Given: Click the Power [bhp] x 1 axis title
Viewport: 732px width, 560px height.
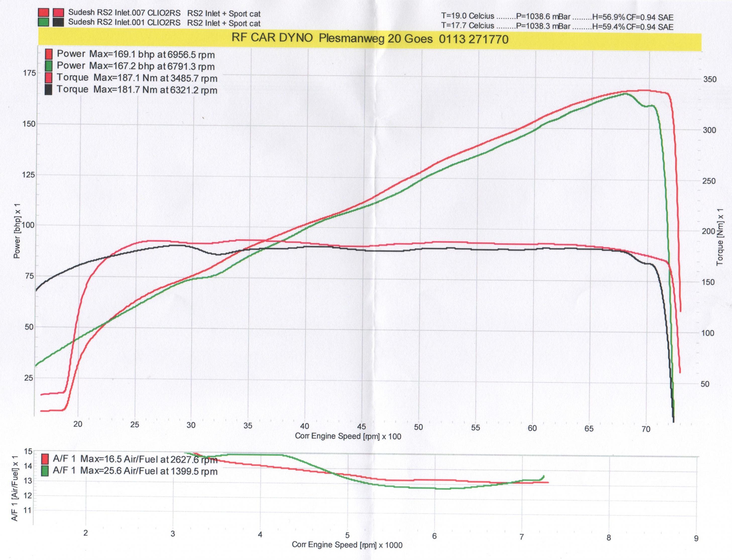Looking at the screenshot, I should pos(17,231).
